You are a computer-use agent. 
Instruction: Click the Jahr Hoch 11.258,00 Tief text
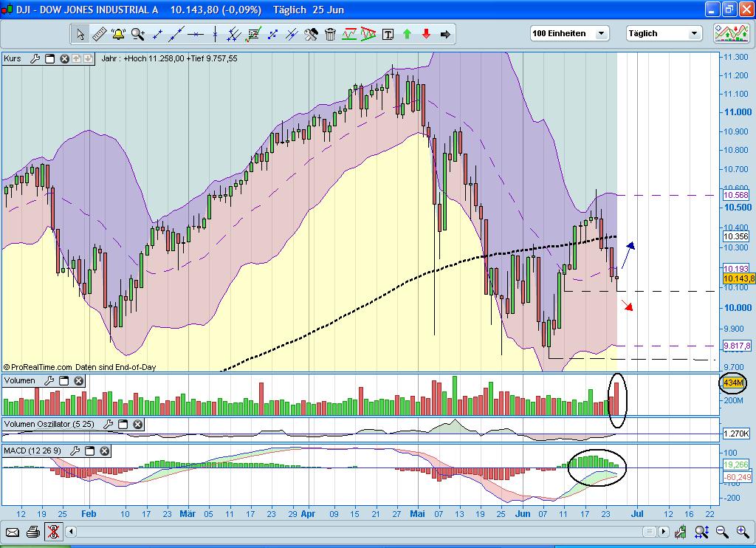(169, 58)
